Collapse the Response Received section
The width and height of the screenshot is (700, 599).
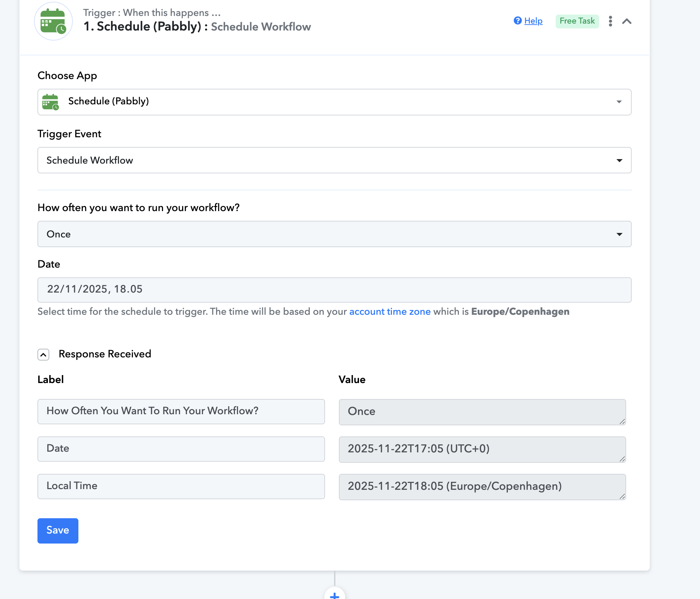pyautogui.click(x=43, y=355)
